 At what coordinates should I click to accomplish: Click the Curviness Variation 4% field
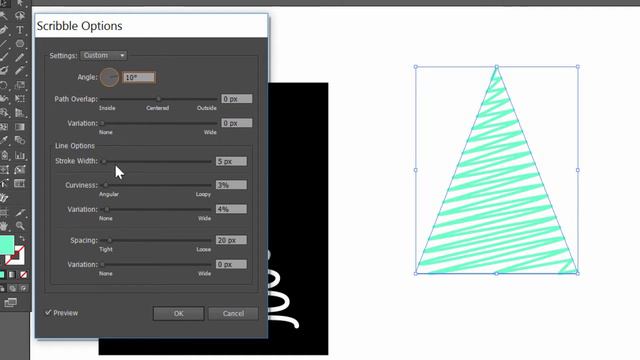tap(231, 209)
